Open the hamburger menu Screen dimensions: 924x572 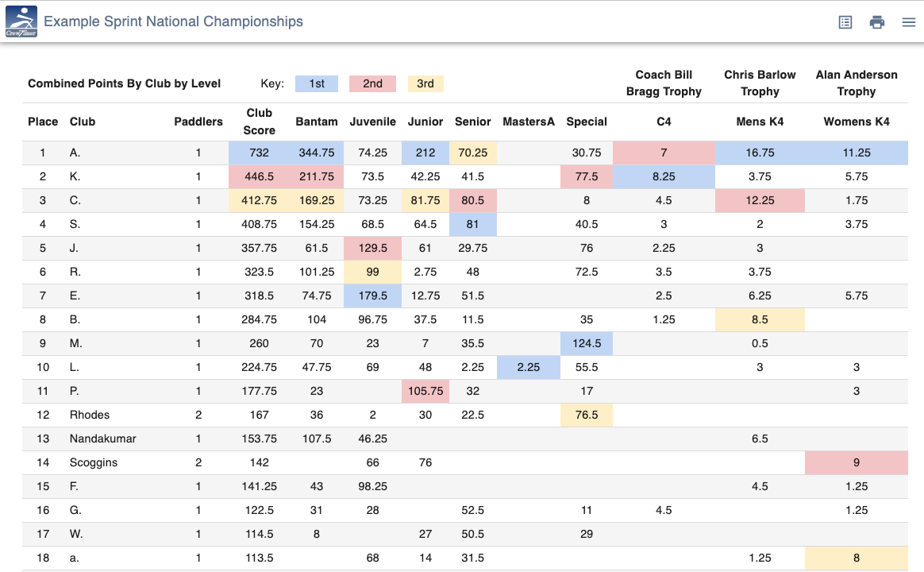point(909,22)
